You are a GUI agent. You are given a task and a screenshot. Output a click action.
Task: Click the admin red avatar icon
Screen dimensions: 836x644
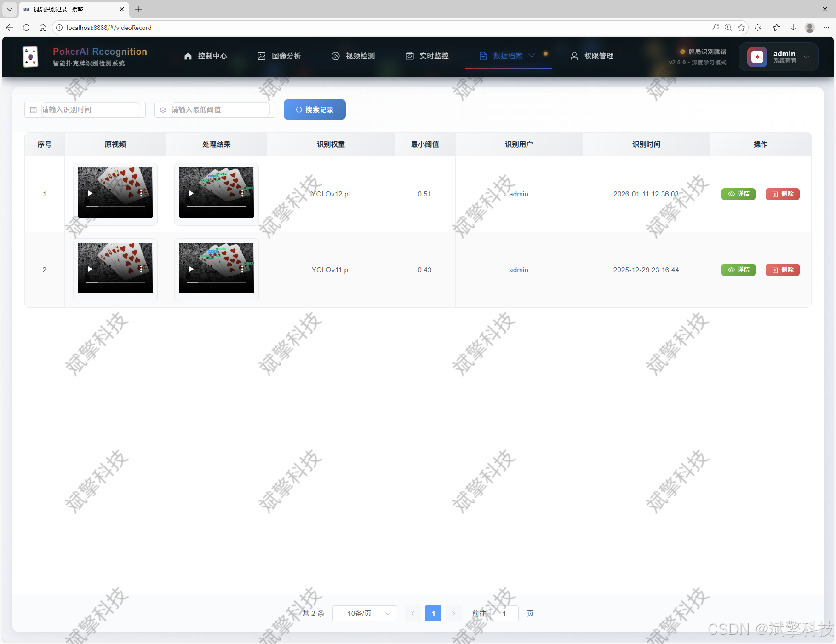pos(757,57)
